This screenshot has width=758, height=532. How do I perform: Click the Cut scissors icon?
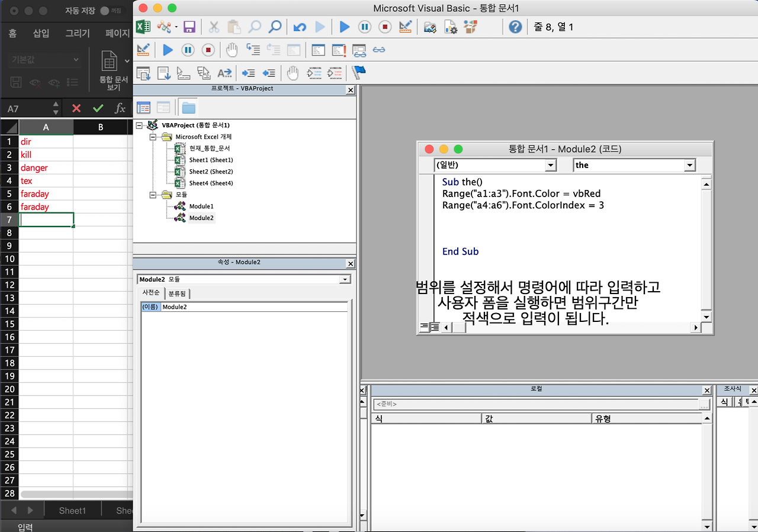214,27
